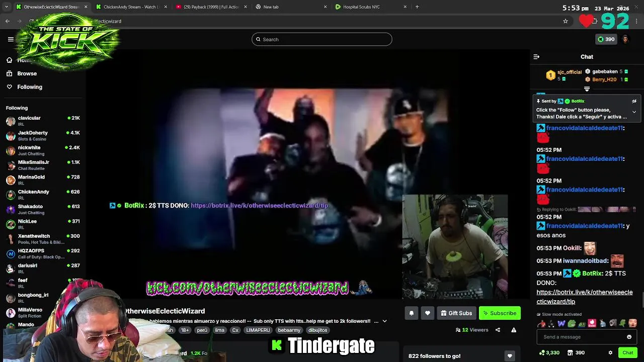644x362 pixels.
Task: Open the 12 Viewers list
Action: click(472, 330)
